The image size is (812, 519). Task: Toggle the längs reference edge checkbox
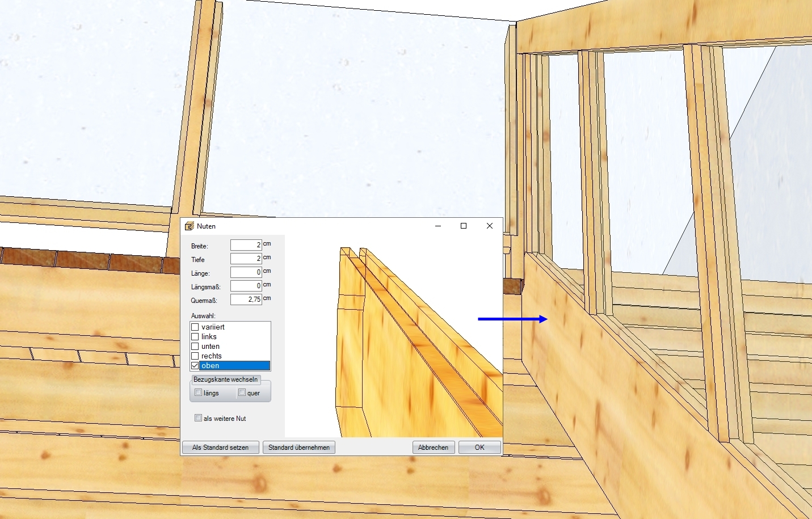coord(199,393)
